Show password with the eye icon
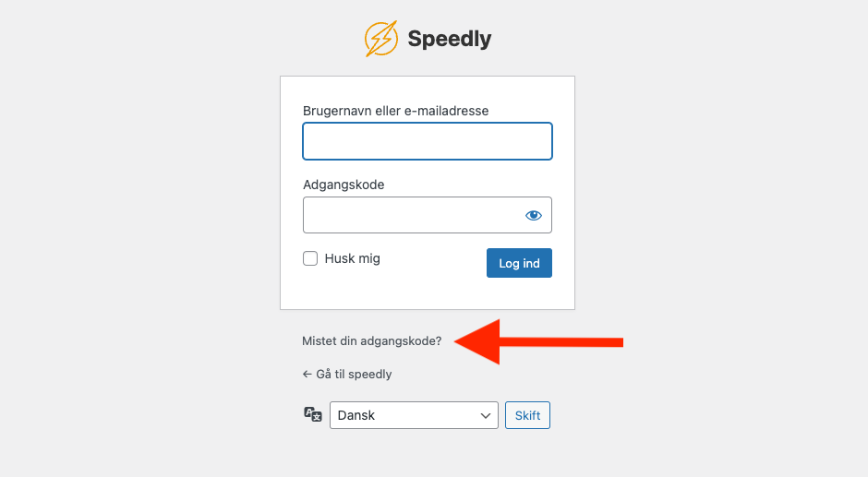The image size is (868, 477). 534,215
